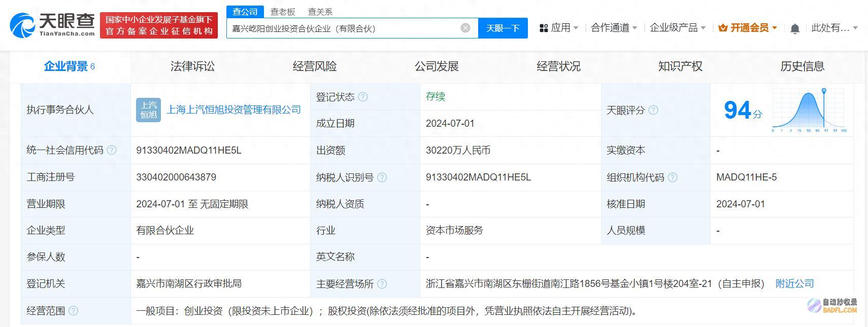Expand the 应用 dropdown
The height and width of the screenshot is (327, 868).
click(576, 28)
